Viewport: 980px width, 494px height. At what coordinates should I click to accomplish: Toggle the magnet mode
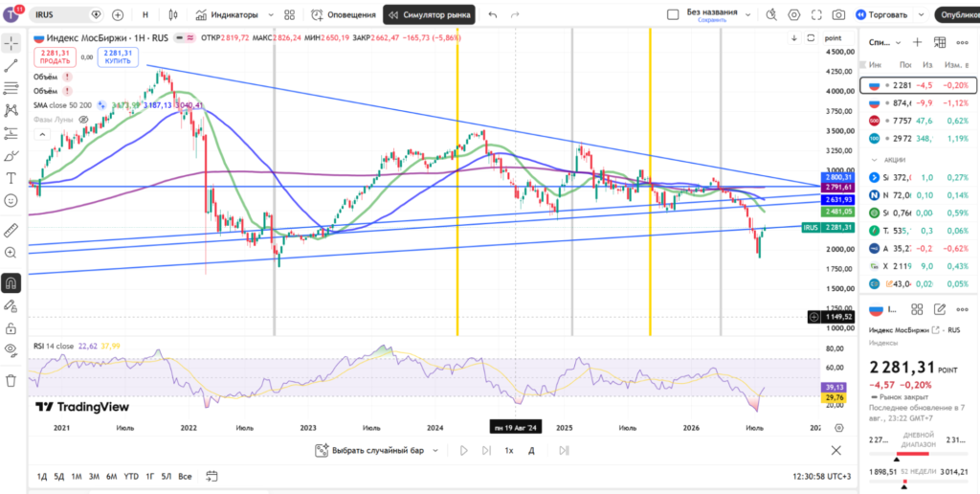tap(11, 282)
